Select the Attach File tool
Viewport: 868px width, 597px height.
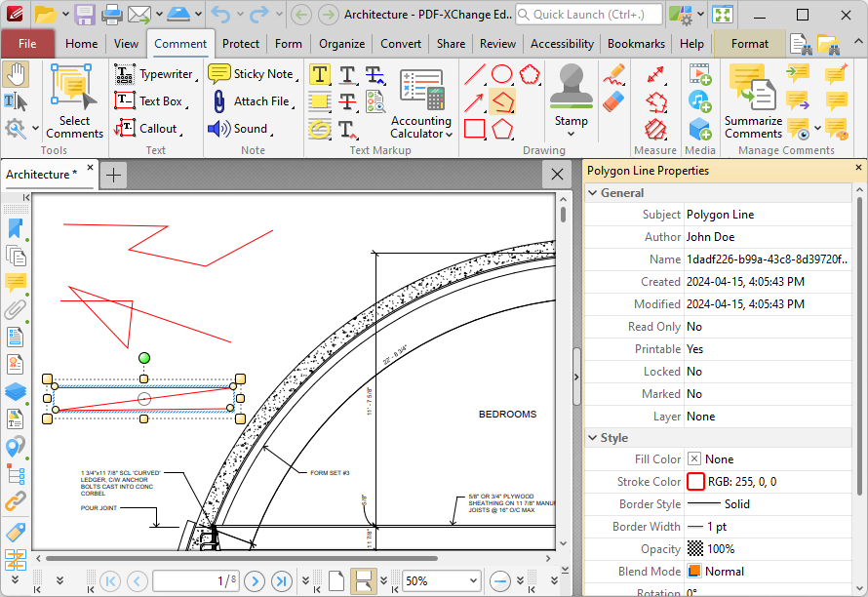[251, 101]
